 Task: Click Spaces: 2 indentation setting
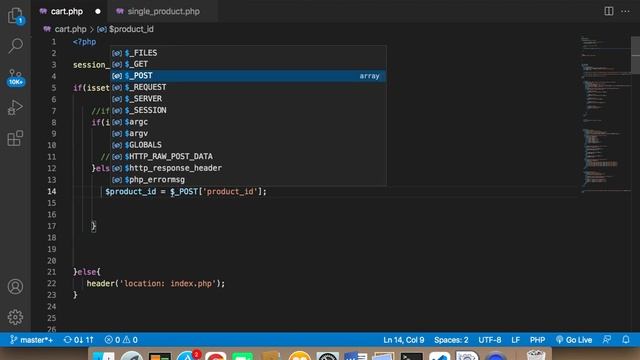coord(451,340)
